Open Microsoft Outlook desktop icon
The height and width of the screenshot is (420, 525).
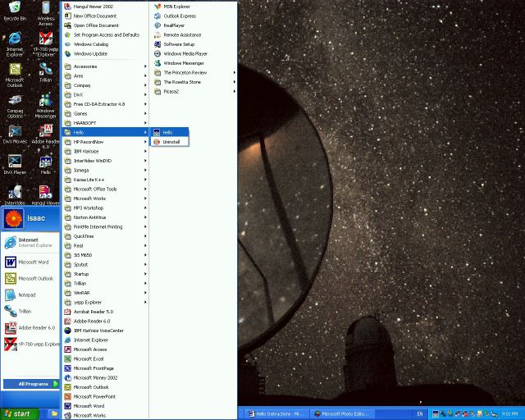15,75
